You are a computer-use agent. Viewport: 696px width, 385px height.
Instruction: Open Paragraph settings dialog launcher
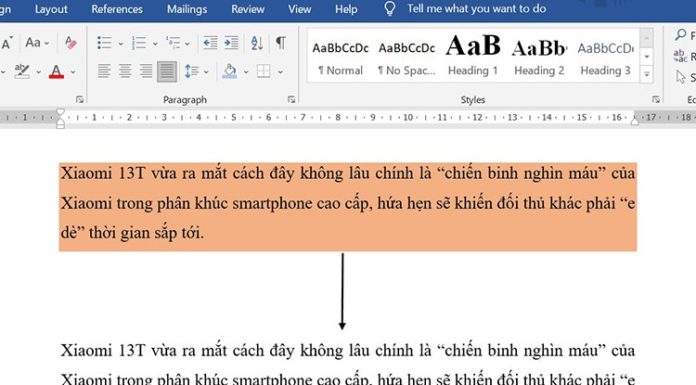[291, 99]
